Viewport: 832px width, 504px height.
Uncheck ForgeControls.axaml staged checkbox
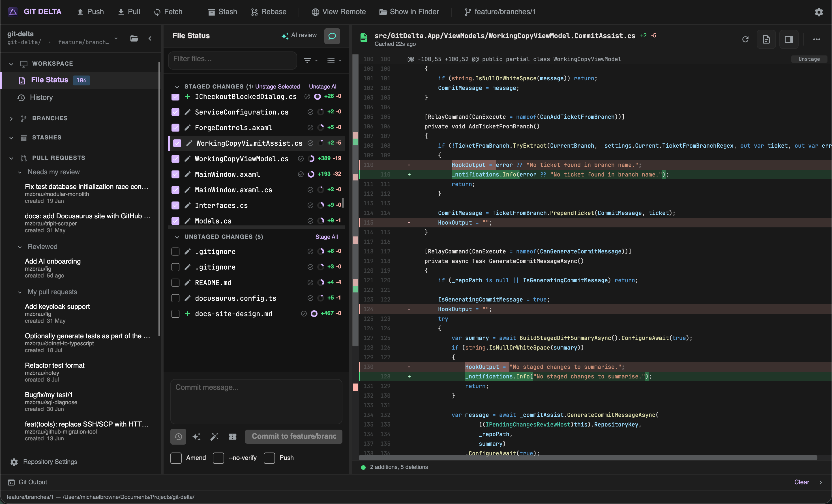tap(175, 128)
